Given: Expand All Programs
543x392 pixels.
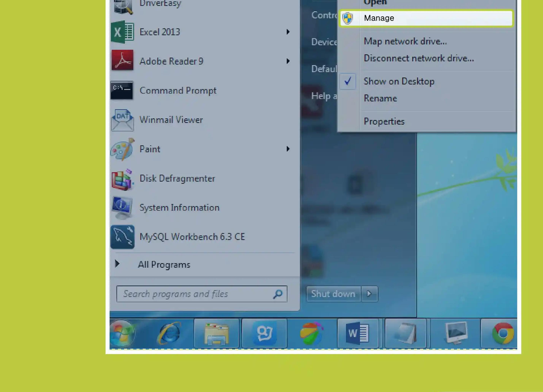Looking at the screenshot, I should [x=164, y=264].
